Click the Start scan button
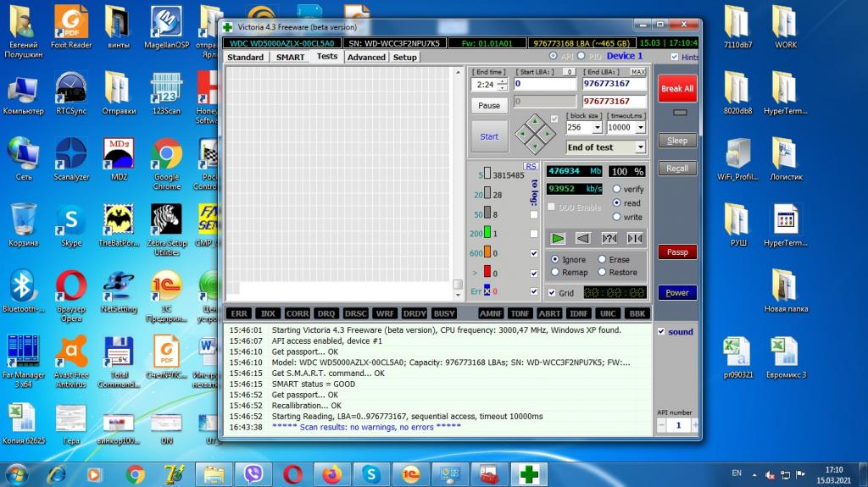 489,136
